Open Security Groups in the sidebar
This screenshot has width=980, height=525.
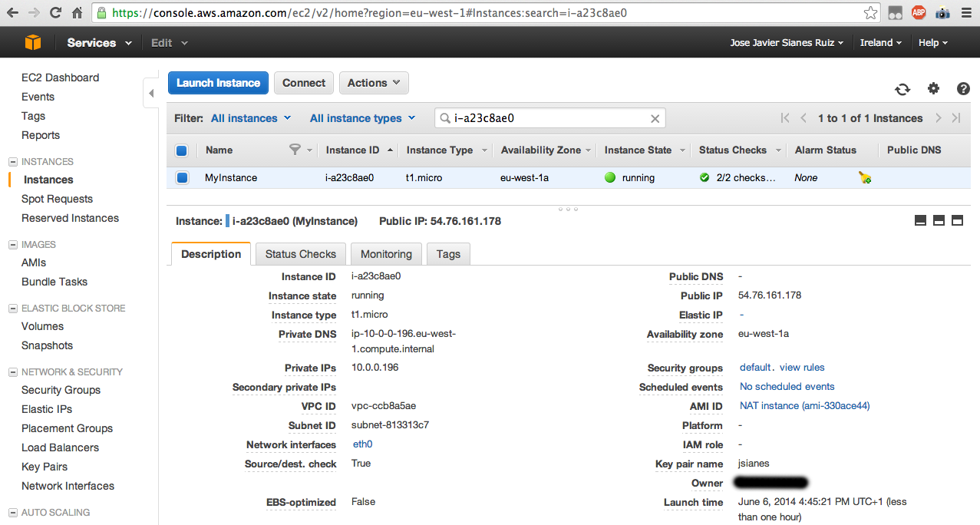click(61, 390)
